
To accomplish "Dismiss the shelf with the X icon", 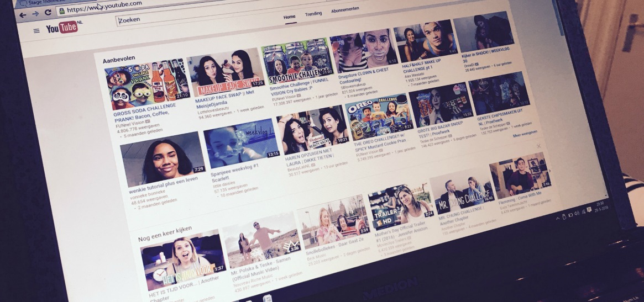I will (x=538, y=146).
